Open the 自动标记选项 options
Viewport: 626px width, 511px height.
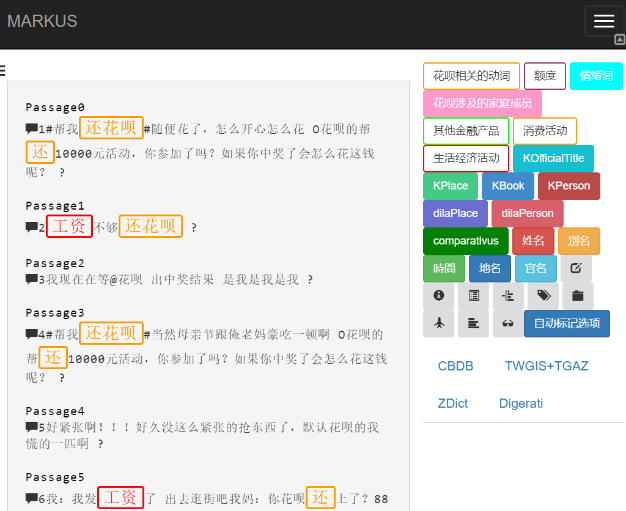(x=567, y=324)
